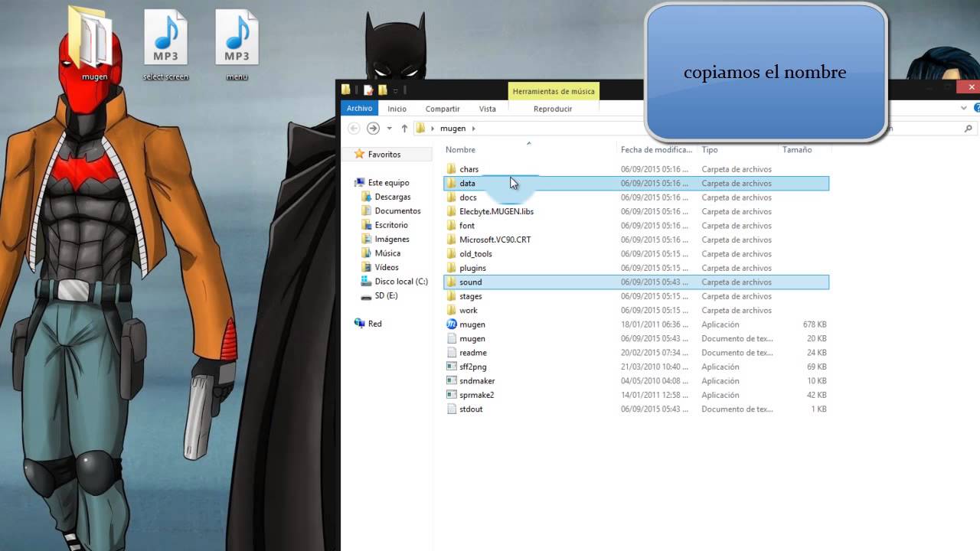Screen dimensions: 980x551
Task: Select the sff2png application icon
Action: click(x=452, y=367)
